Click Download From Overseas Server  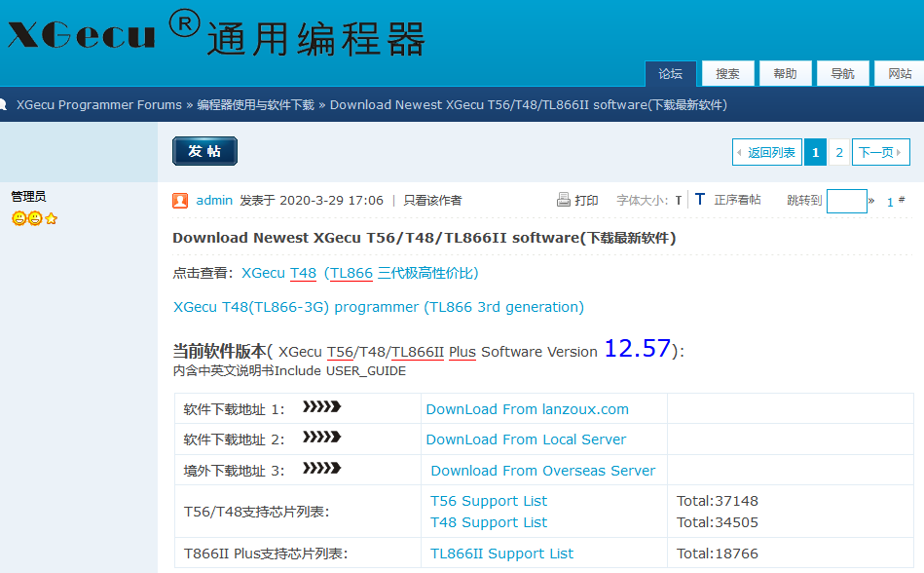click(x=542, y=471)
